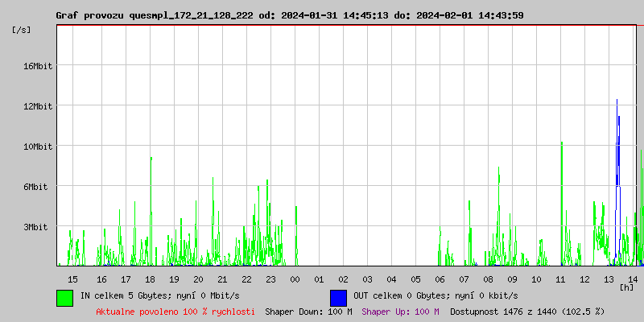Image resolution: width=644 pixels, height=322 pixels.
Task: Click the '[/s]' unit label
Action: click(x=22, y=30)
